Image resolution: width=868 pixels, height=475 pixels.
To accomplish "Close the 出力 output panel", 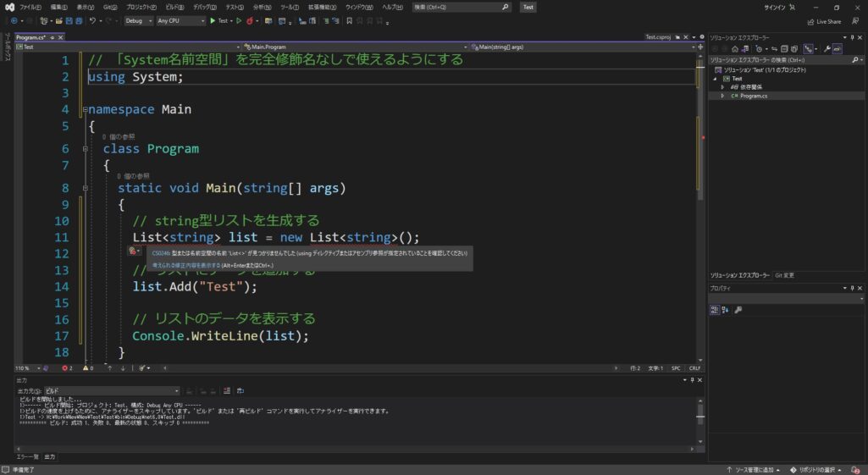I will (699, 380).
